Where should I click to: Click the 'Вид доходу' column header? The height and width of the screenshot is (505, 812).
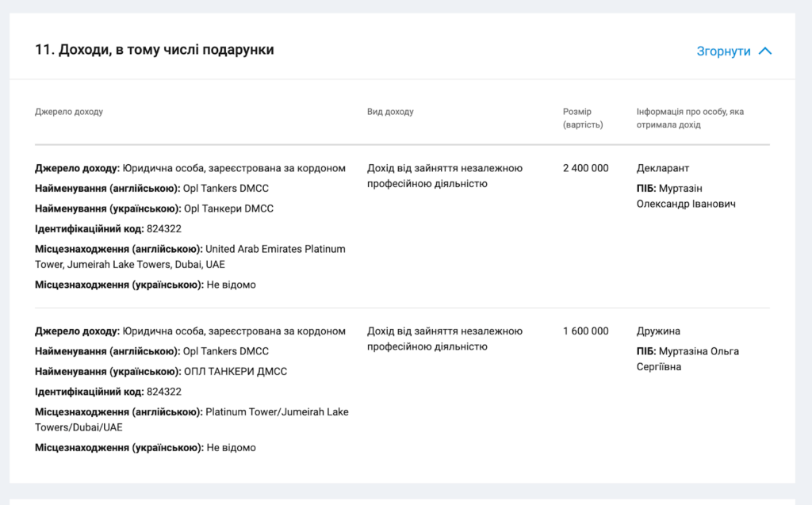coord(390,112)
